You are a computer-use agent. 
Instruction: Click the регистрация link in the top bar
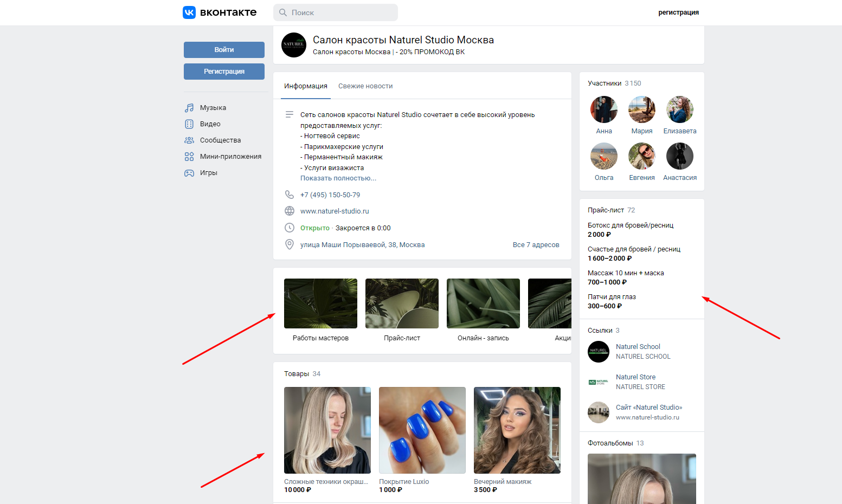tap(678, 12)
